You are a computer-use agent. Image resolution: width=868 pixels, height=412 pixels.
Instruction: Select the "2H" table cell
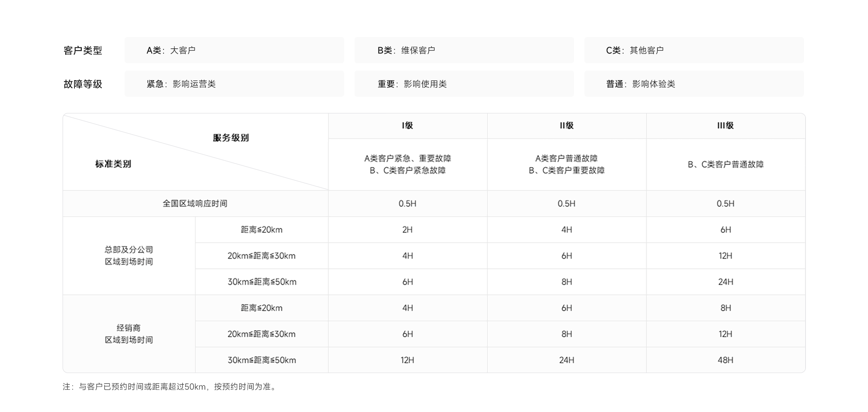[x=407, y=230]
